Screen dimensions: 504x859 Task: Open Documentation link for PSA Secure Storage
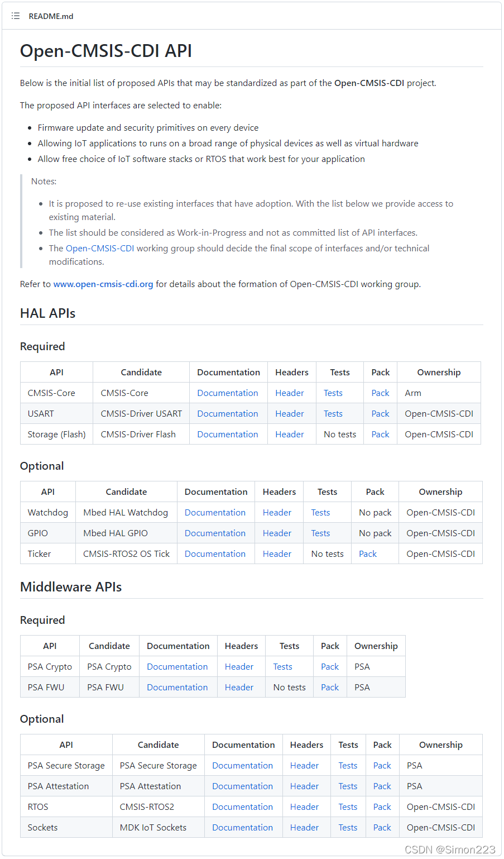pos(242,766)
